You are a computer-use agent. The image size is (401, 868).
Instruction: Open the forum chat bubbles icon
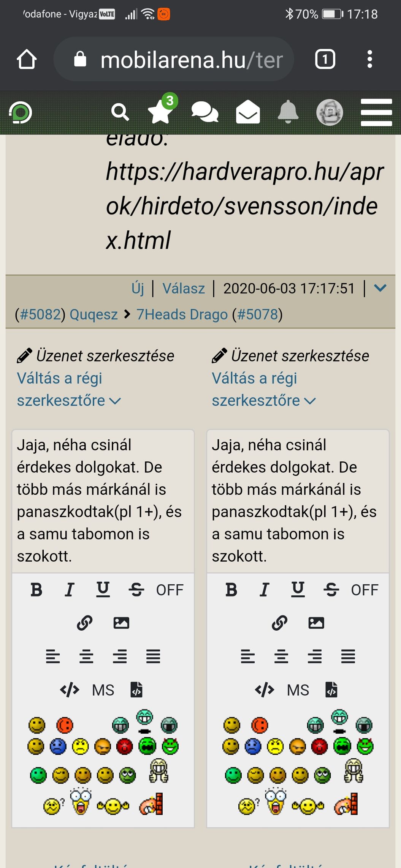(x=205, y=112)
